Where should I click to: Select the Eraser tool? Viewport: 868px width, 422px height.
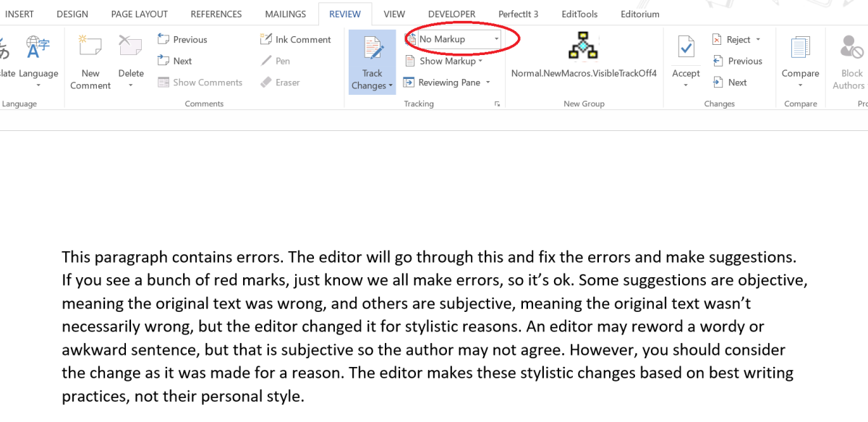point(281,83)
